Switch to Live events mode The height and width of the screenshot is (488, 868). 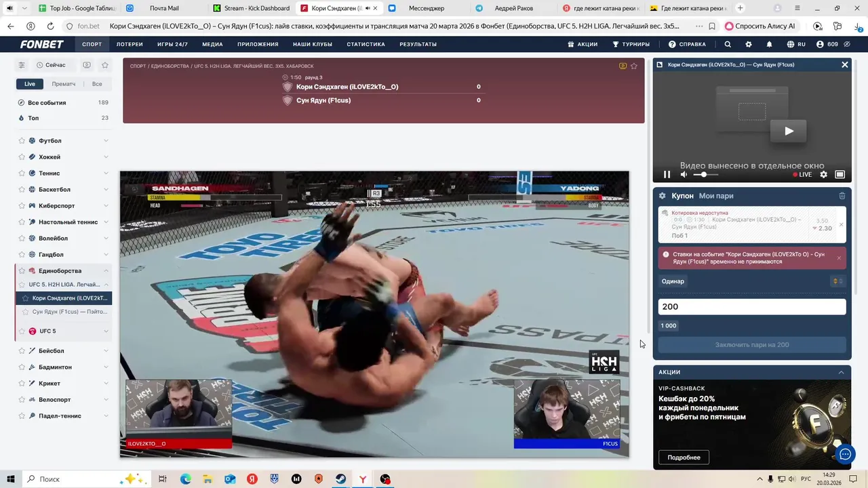[x=30, y=84]
